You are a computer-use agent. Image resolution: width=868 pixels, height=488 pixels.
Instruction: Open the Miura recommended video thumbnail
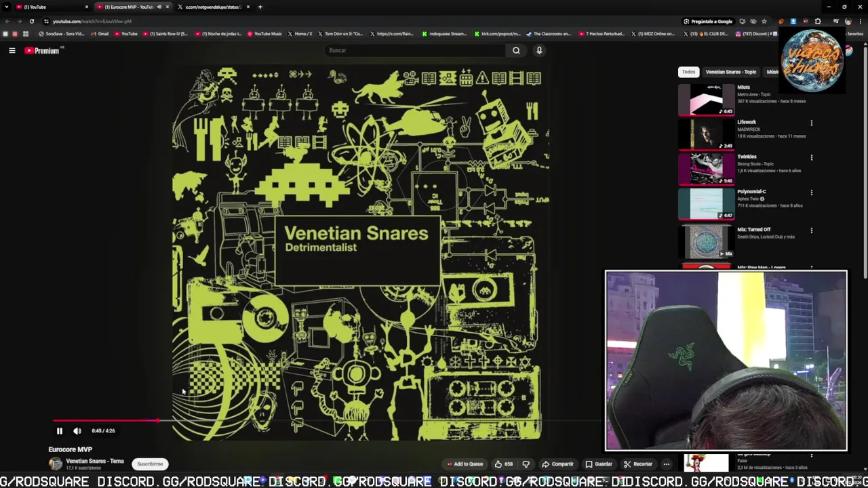click(x=706, y=99)
